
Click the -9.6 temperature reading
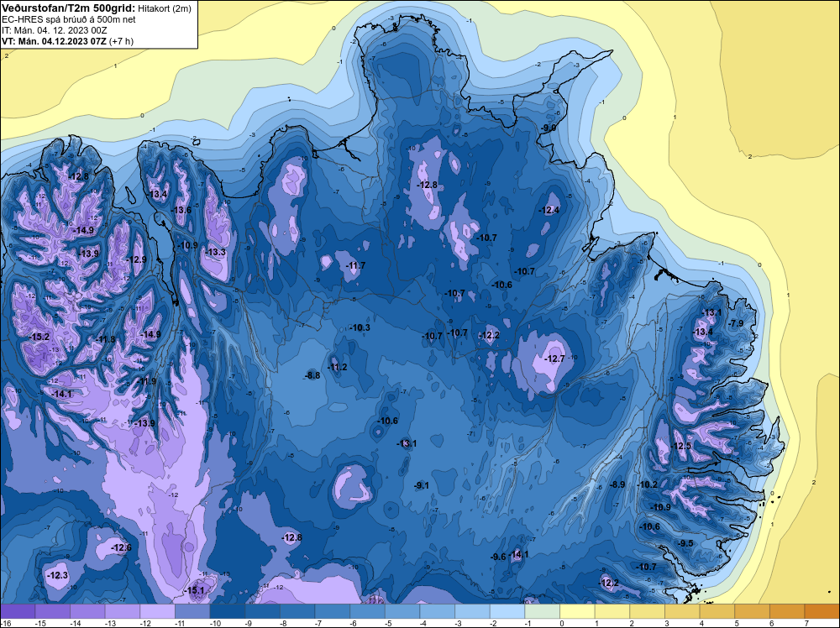point(498,557)
